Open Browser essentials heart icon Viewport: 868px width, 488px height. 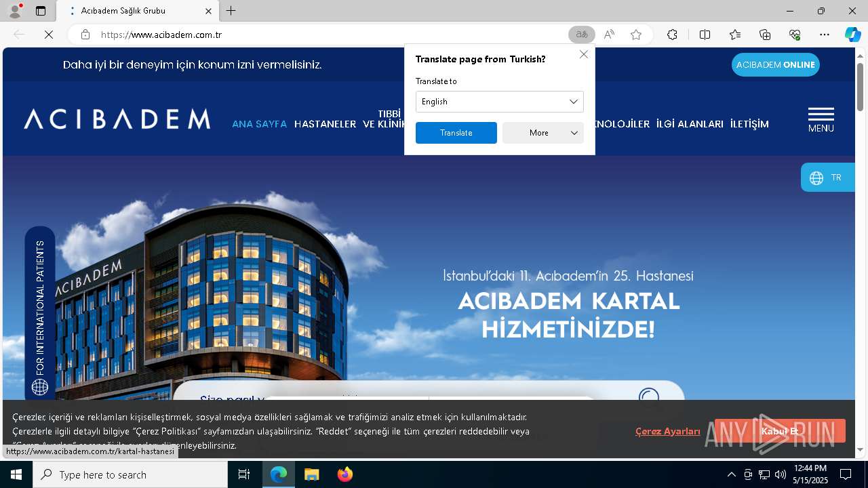point(795,35)
